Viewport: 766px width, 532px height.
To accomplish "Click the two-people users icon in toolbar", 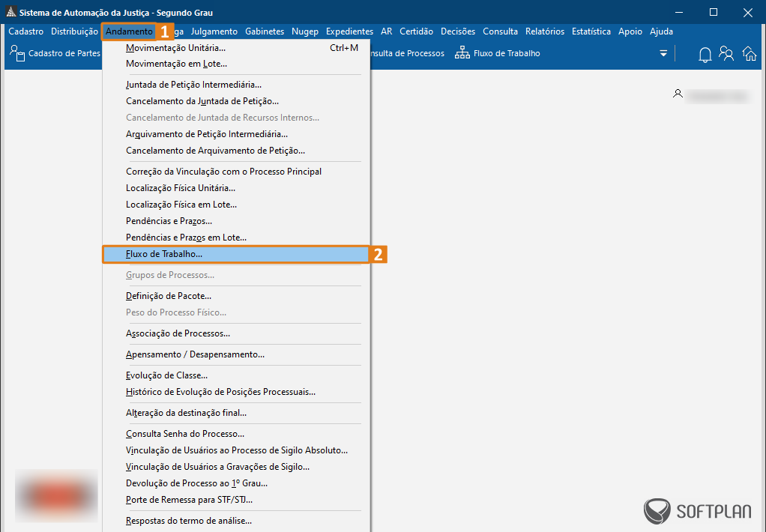I will click(726, 53).
